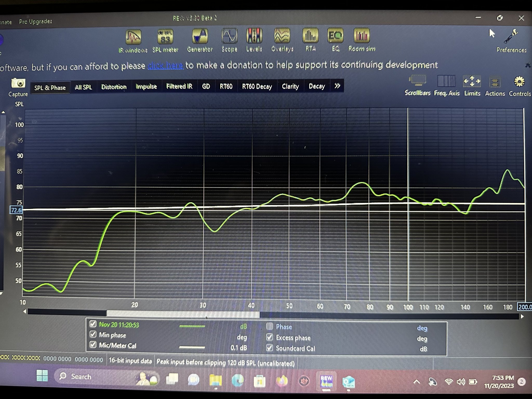
Task: Click the horizontal scrollbar left arrow
Action: pos(25,311)
